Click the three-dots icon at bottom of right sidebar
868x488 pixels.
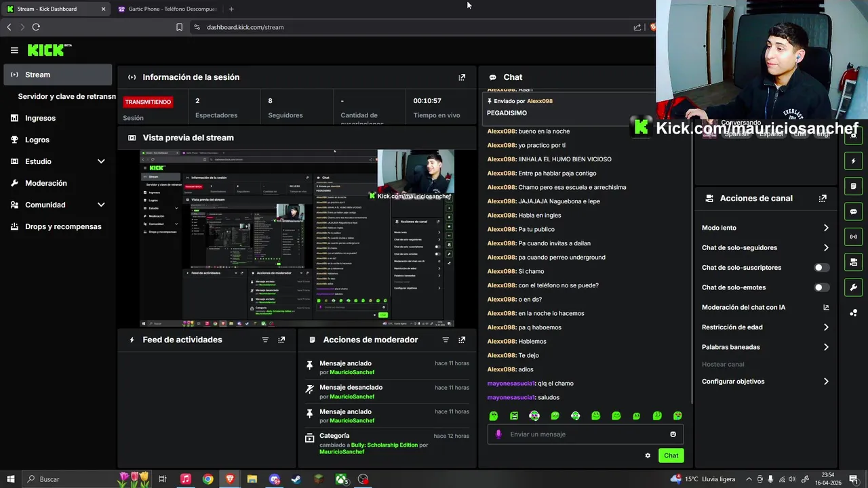[853, 312]
